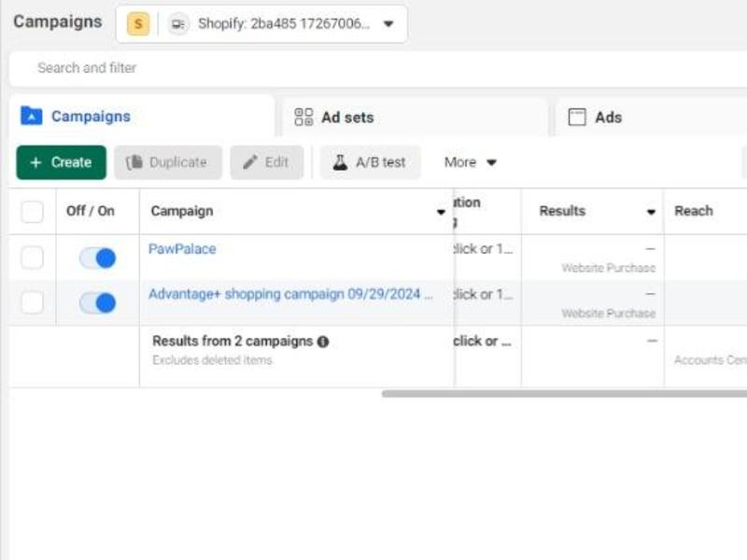
Task: Click the blue Campaigns folder icon
Action: click(32, 116)
